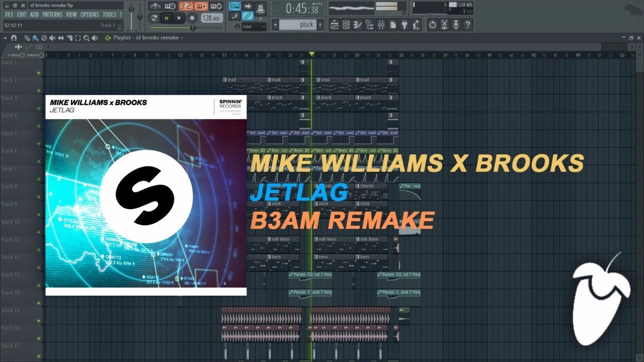Open the PATTERNS menu
644x362 pixels.
52,15
